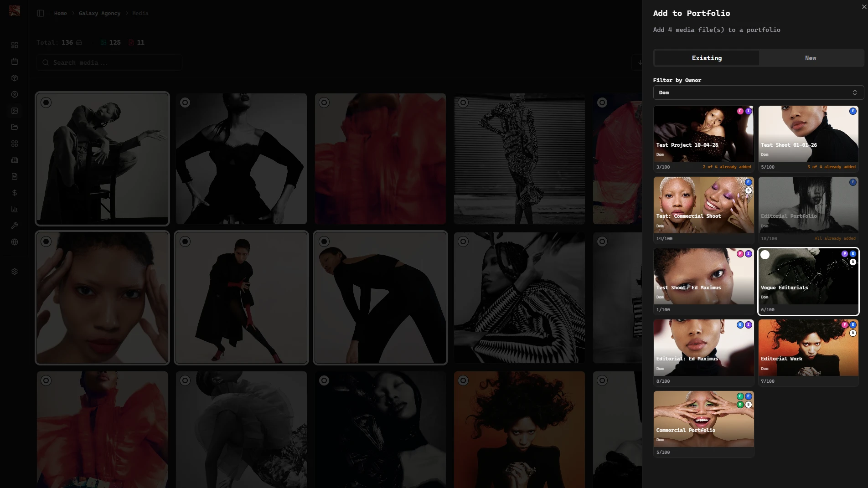This screenshot has height=488, width=868.
Task: Click the 14/100 count under Commercial Shoot
Action: click(664, 238)
